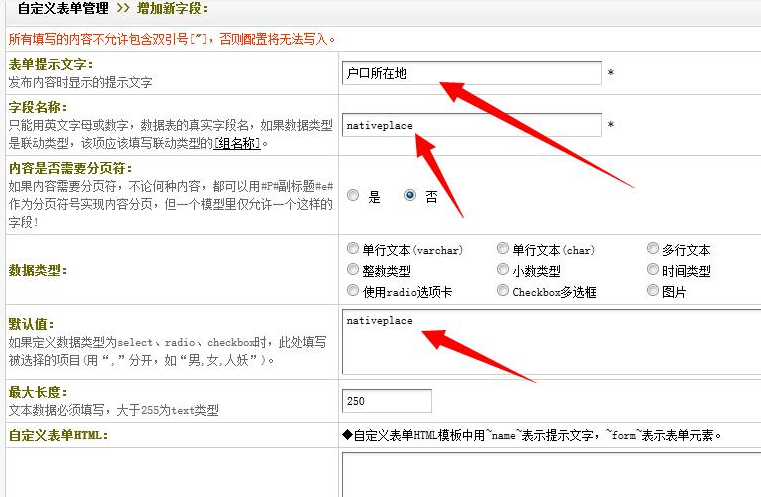
Task: Choose 单行文本(varchar) data type
Action: 353,249
